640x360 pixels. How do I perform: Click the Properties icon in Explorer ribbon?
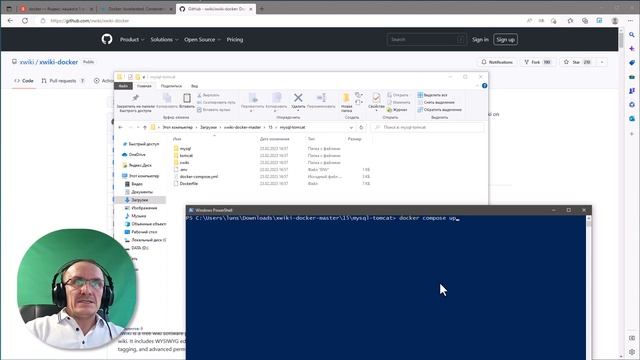pos(376,98)
